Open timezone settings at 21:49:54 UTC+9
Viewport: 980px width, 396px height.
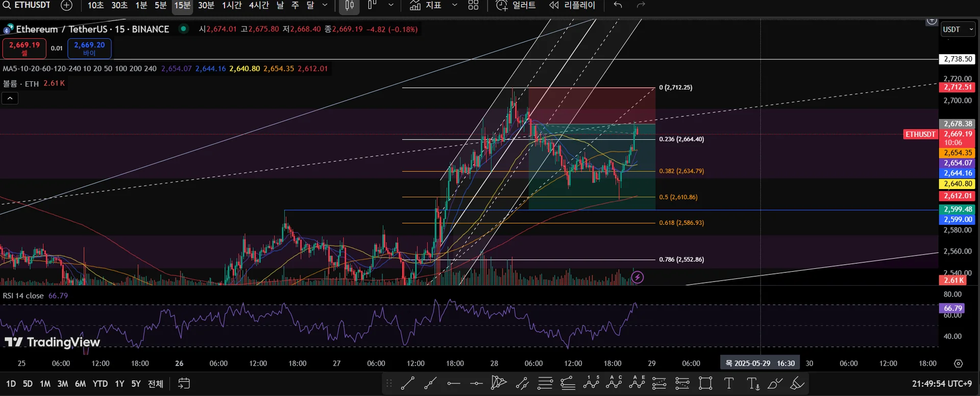[x=942, y=384]
